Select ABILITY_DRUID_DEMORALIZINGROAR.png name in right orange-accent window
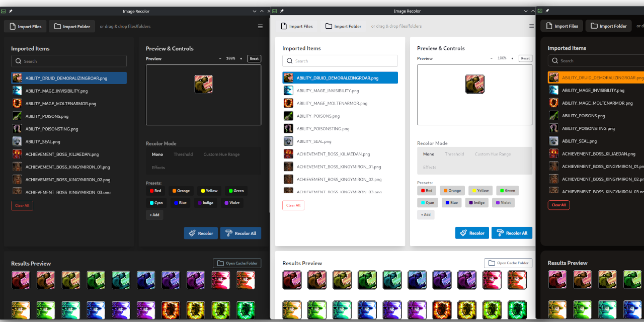644x322 pixels. (603, 77)
